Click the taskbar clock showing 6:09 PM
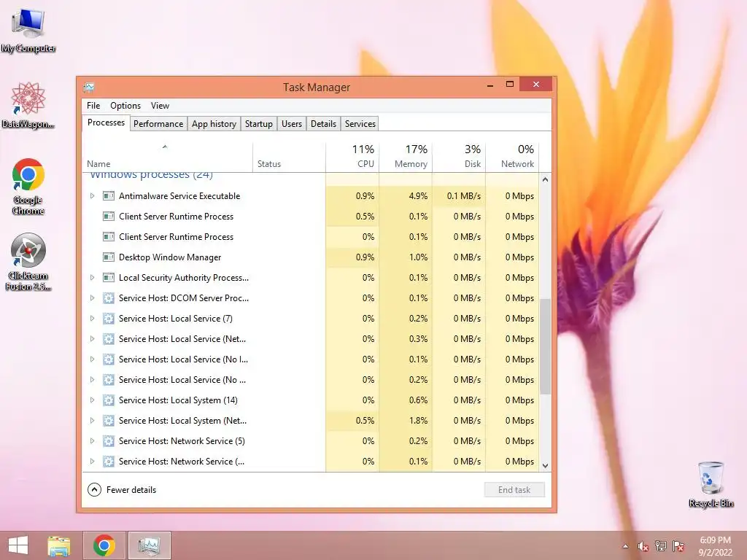 [x=715, y=546]
